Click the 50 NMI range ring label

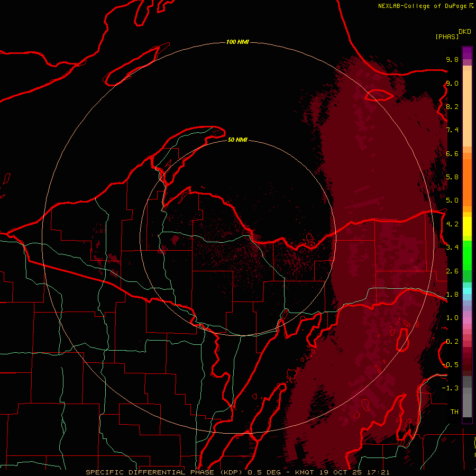237,140
